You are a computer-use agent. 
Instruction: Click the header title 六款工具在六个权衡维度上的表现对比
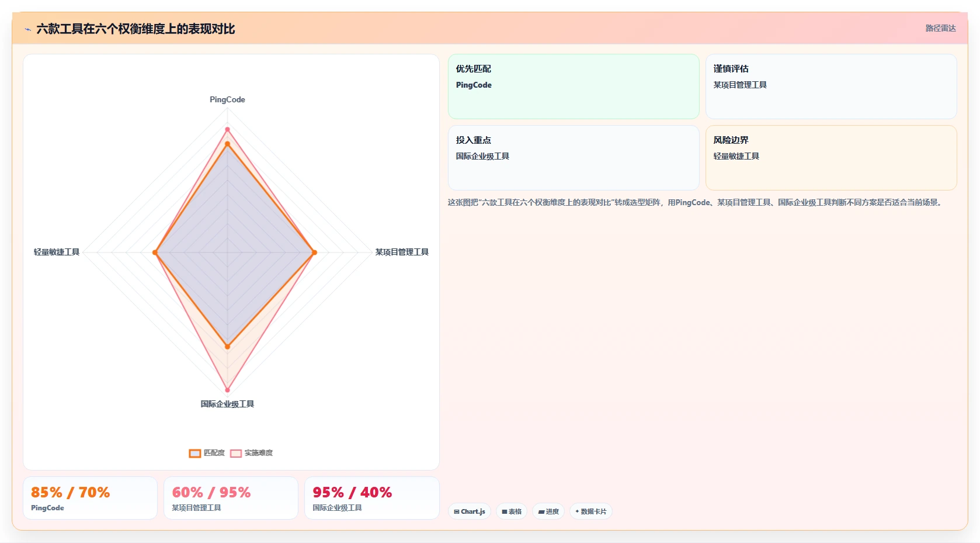click(x=135, y=29)
